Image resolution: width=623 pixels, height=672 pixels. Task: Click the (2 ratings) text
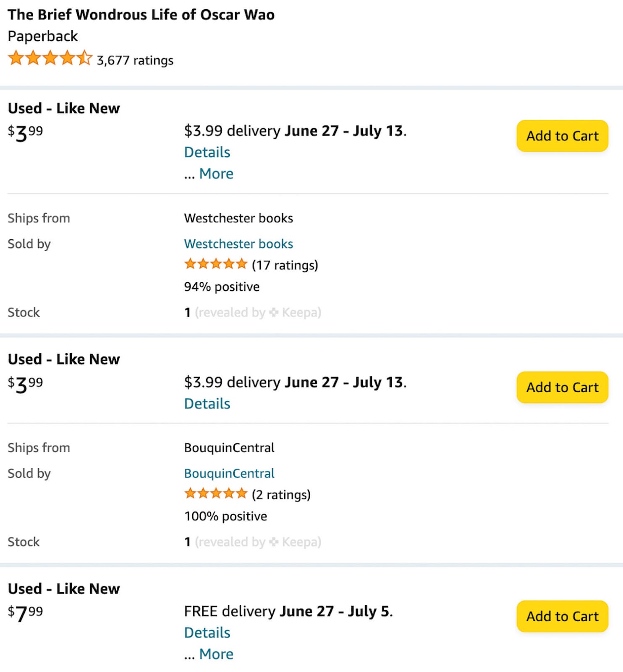click(x=281, y=494)
